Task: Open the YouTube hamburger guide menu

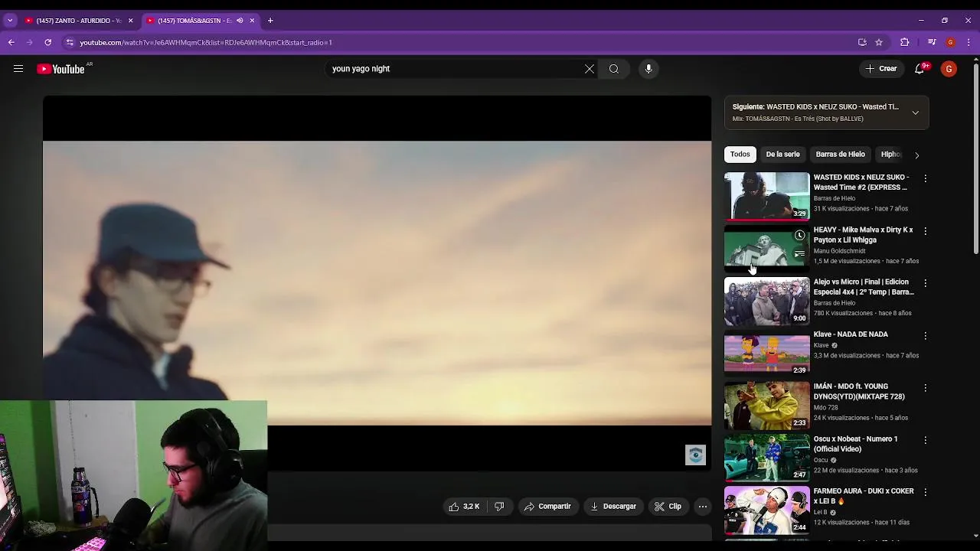Action: [18, 69]
